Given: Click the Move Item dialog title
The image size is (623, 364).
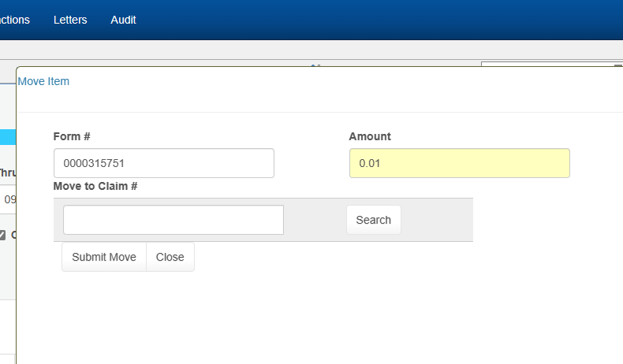Looking at the screenshot, I should 43,81.
